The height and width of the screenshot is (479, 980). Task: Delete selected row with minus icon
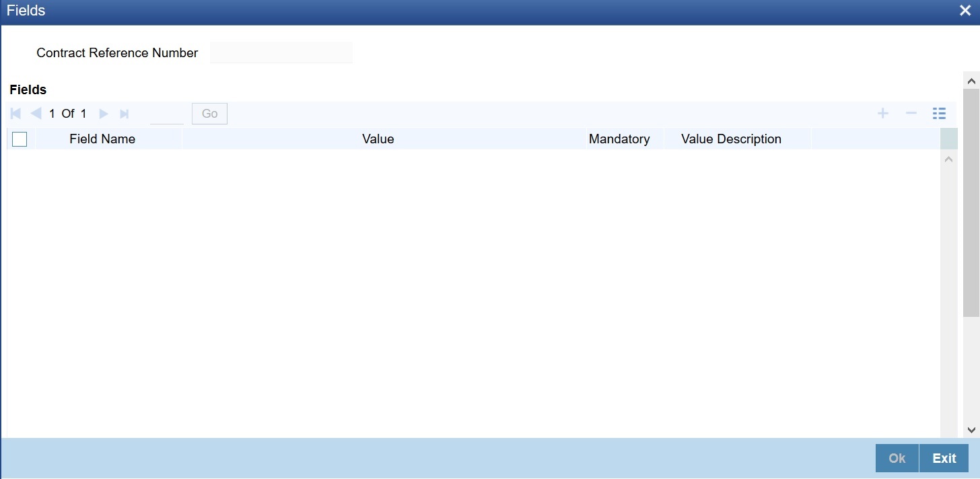click(911, 113)
